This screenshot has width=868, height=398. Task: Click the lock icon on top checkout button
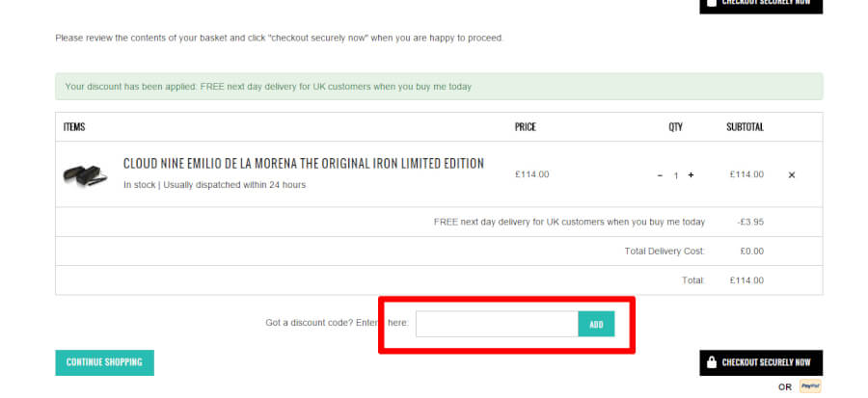(x=712, y=3)
